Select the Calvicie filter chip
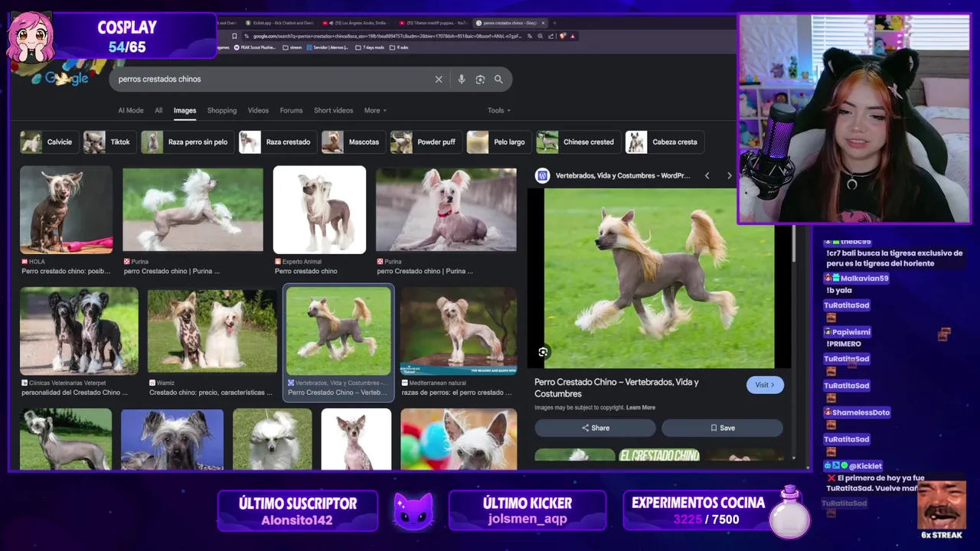 pyautogui.click(x=49, y=142)
